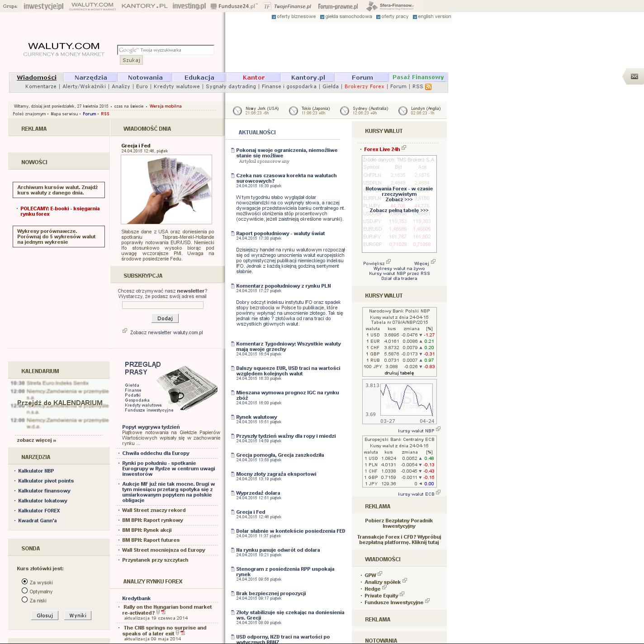Click the newsletter email input field
This screenshot has height=644, width=644.
tap(163, 305)
